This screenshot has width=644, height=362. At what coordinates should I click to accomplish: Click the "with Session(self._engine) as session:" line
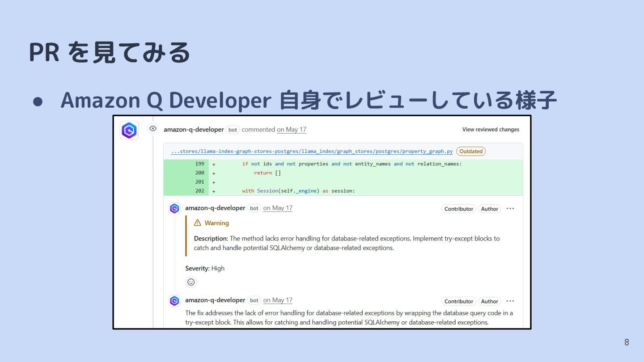[x=298, y=191]
